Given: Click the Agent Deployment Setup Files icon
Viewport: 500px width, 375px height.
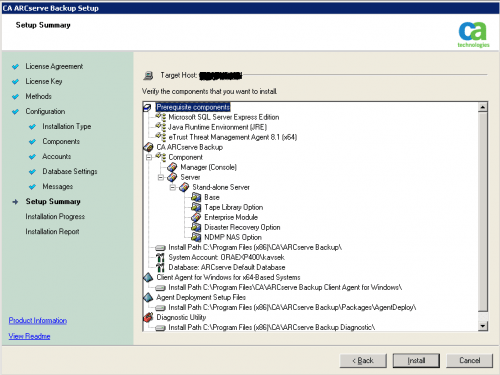Looking at the screenshot, I should coord(148,297).
